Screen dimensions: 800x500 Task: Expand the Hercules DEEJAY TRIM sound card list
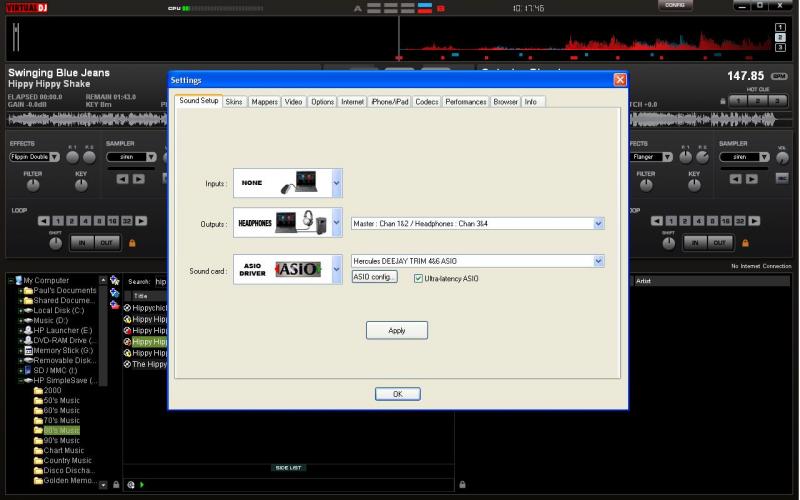[x=598, y=261]
